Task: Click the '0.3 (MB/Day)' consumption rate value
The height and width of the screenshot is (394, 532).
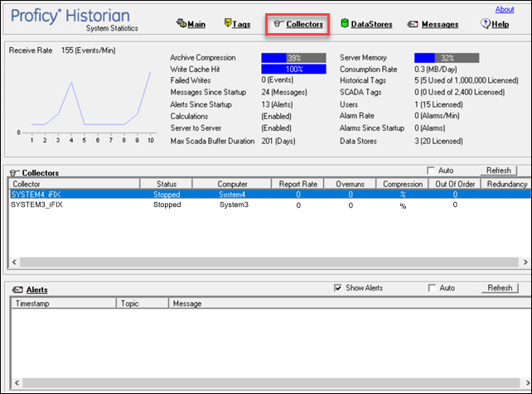Action: (435, 70)
